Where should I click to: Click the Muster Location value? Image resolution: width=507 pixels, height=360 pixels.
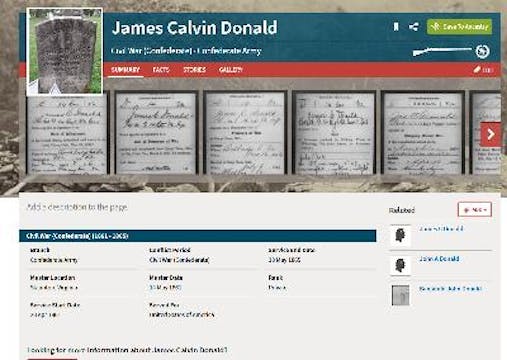pyautogui.click(x=54, y=287)
